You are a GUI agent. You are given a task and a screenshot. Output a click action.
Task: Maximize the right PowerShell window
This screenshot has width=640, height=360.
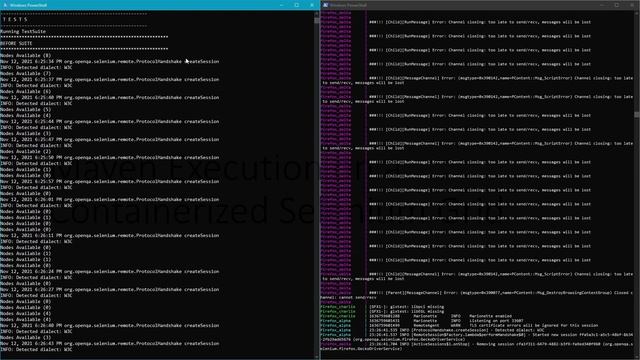click(x=617, y=5)
